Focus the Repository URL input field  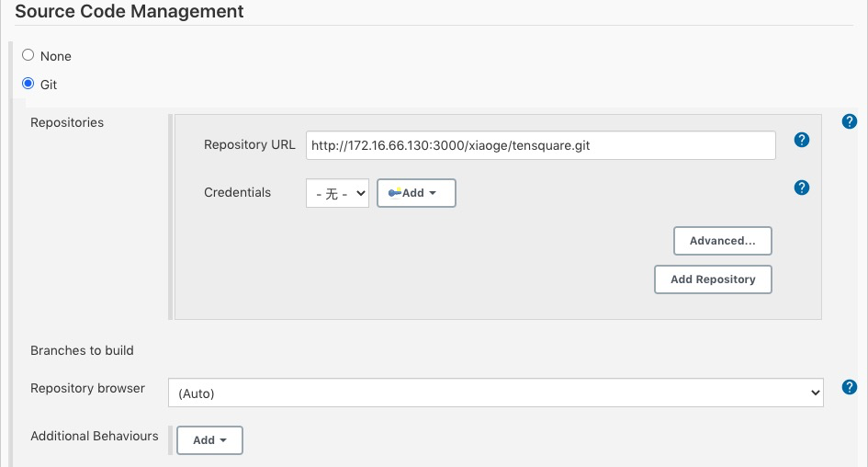click(x=541, y=145)
